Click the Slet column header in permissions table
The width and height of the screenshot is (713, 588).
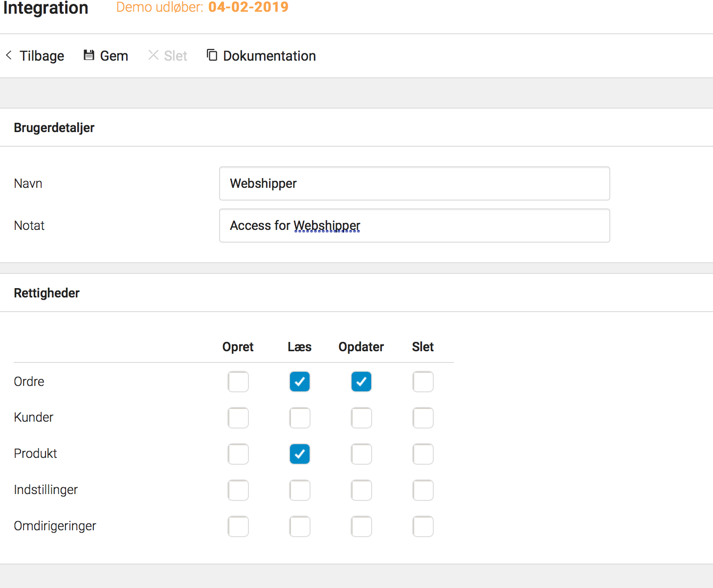[x=423, y=347]
